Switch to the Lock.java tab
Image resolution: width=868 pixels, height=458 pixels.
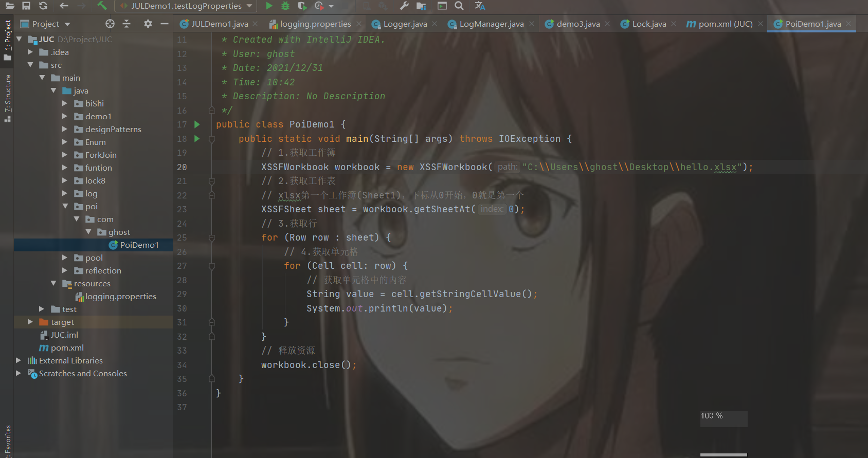[649, 24]
